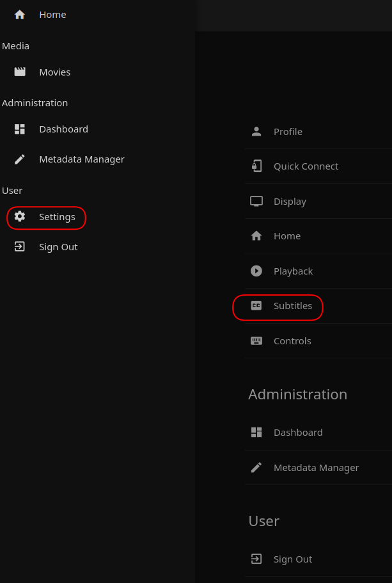Choose Sign Out under the large User heading
The width and height of the screenshot is (392, 583).
point(293,559)
